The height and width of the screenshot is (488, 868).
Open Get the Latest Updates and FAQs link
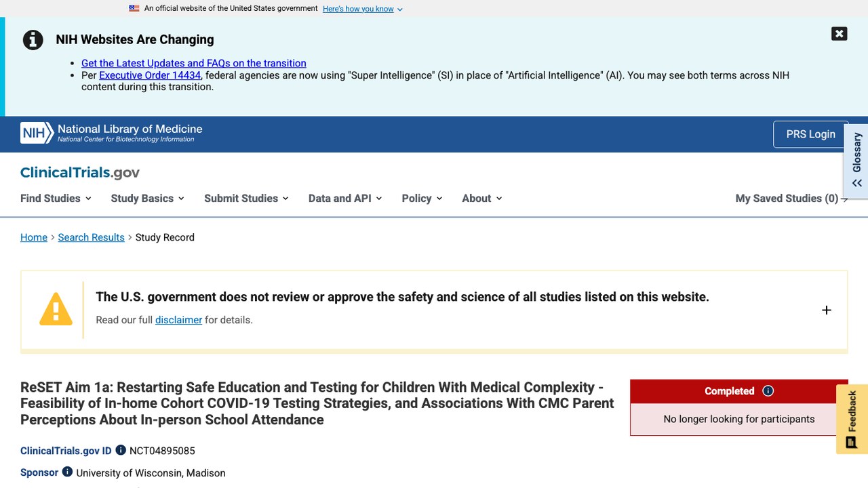pyautogui.click(x=194, y=63)
